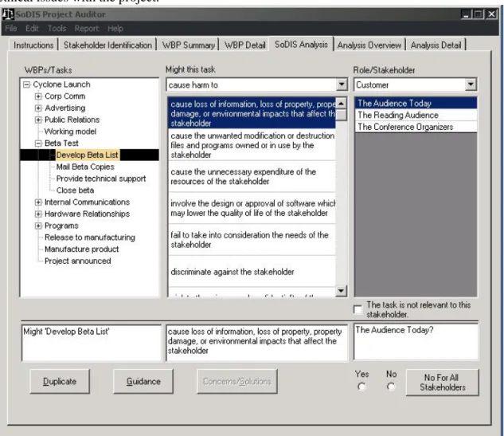Click the 'Might Develop Beta List' text box

click(92, 343)
